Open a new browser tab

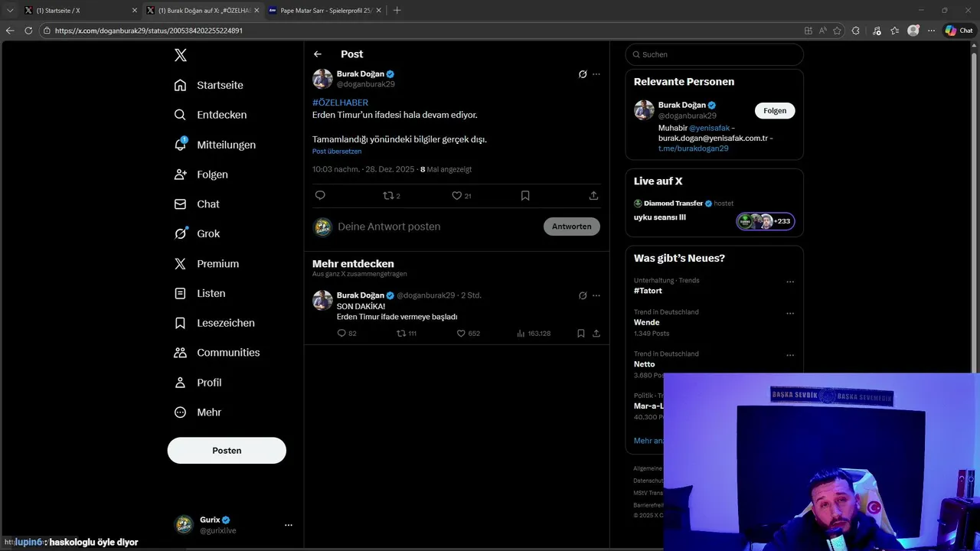pyautogui.click(x=397, y=11)
